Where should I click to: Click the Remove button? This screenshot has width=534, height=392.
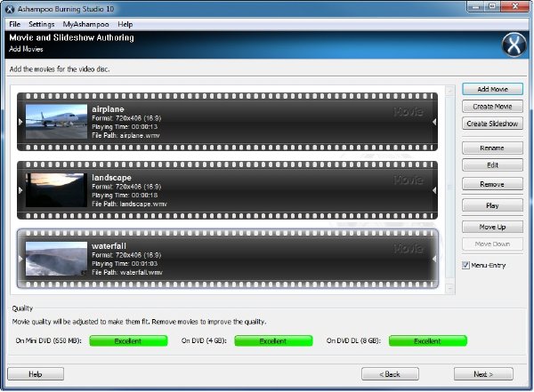tap(492, 184)
